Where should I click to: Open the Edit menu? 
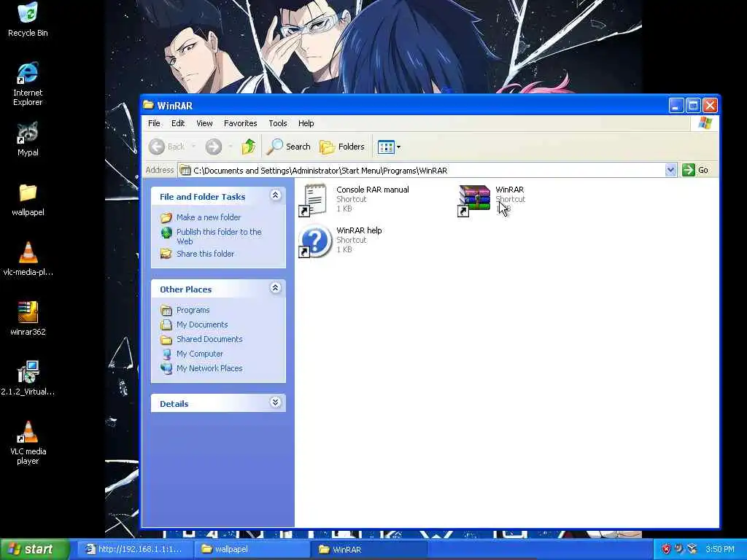(x=178, y=123)
